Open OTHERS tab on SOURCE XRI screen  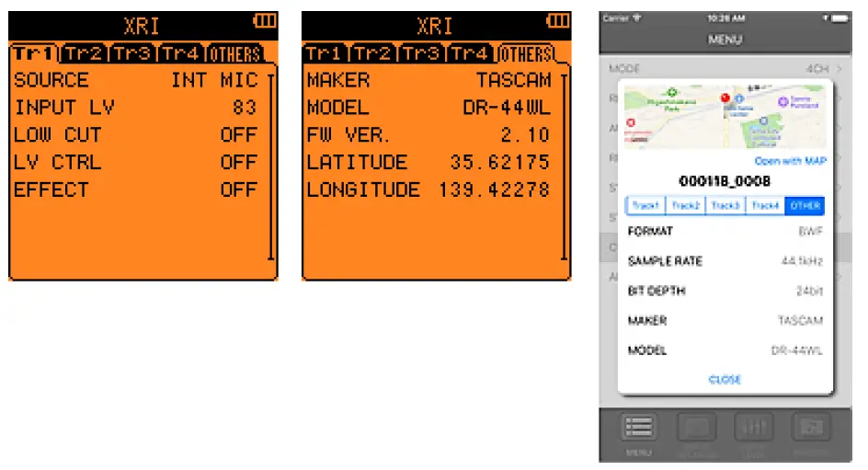234,54
